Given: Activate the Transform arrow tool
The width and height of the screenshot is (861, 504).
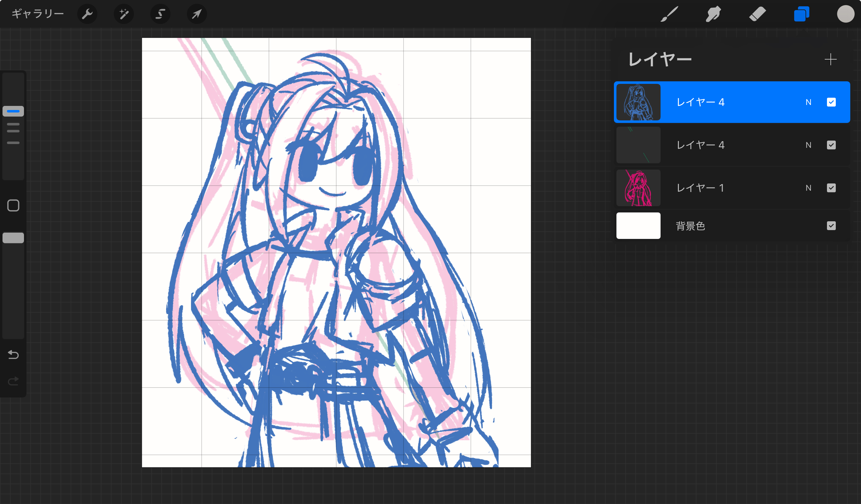Looking at the screenshot, I should 197,14.
